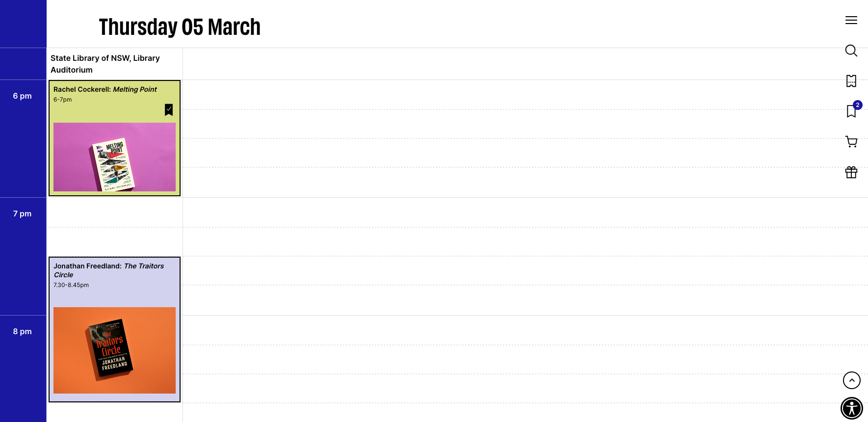Click the 6-7pm session time text
Viewport: 868px width, 422px height.
point(62,100)
